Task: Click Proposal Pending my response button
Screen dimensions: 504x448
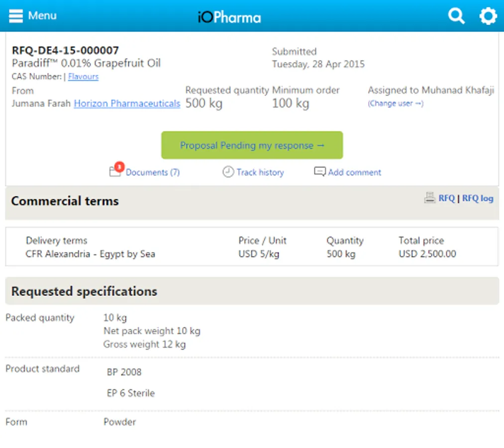Action: [252, 145]
